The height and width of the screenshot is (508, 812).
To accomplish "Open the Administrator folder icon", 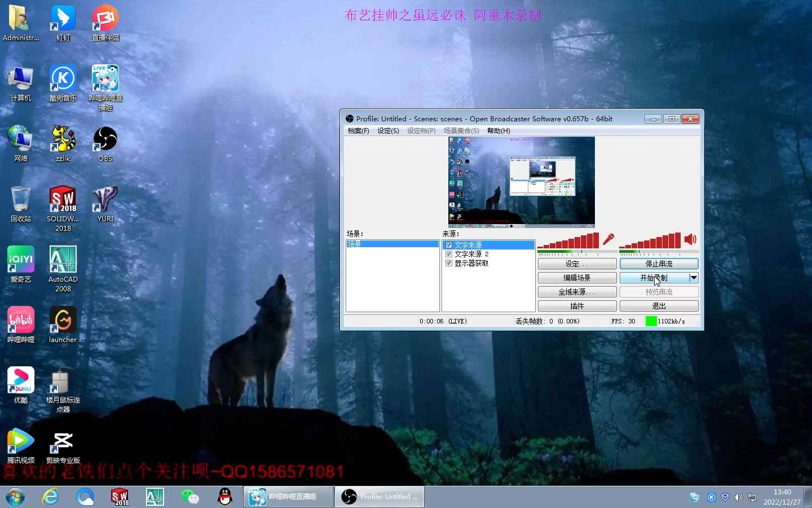I will [x=21, y=23].
